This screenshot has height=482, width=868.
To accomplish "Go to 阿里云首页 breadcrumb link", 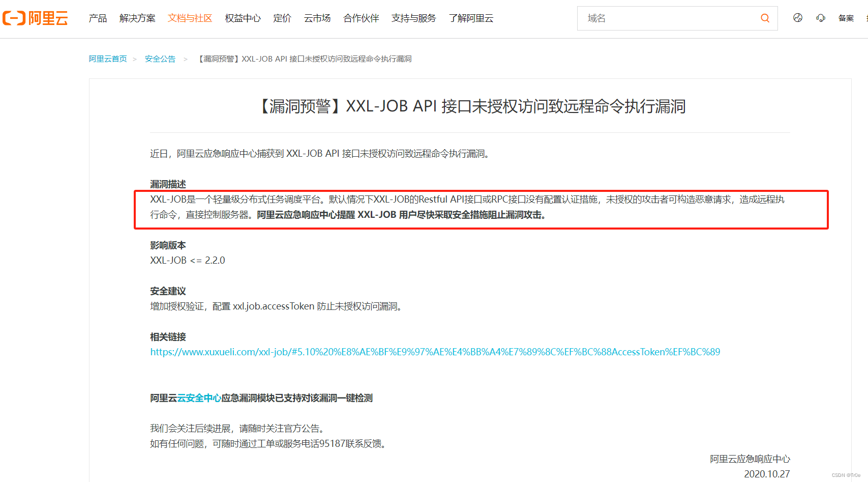I will click(108, 59).
